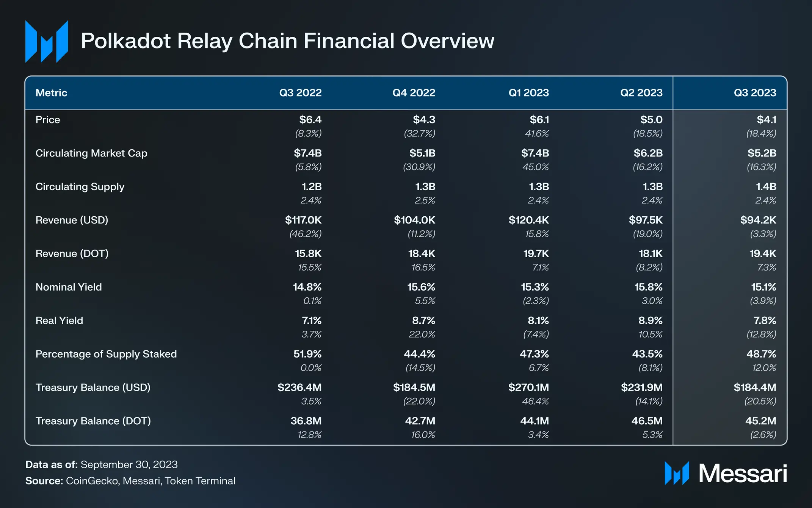This screenshot has width=812, height=508.
Task: Select the Q2 2023 column header
Action: (x=641, y=93)
